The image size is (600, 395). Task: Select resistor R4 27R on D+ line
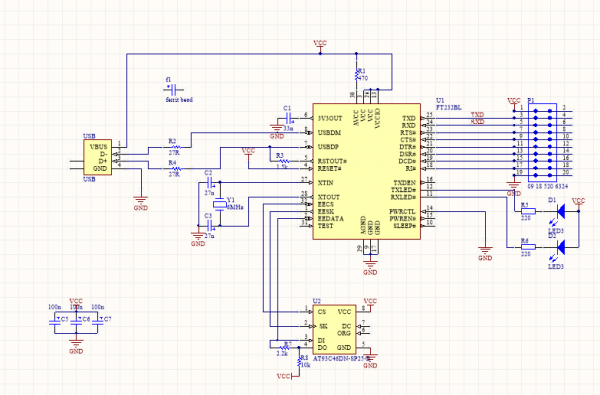pyautogui.click(x=176, y=168)
